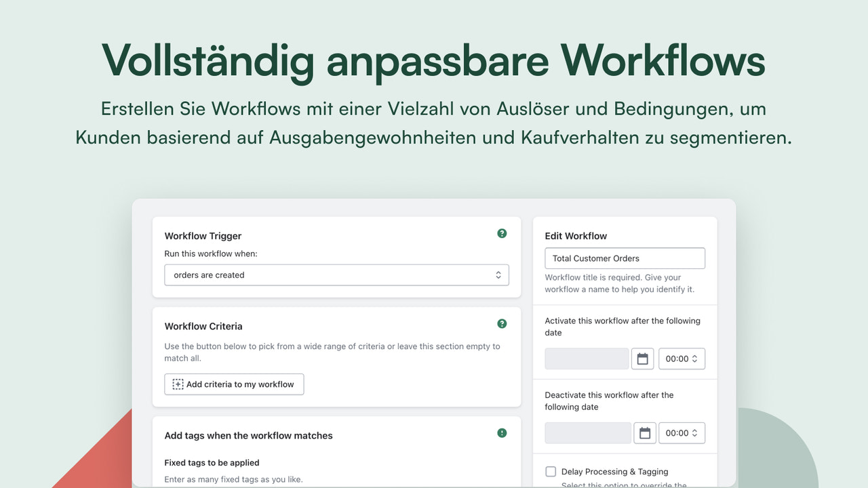Image resolution: width=868 pixels, height=488 pixels.
Task: Click the workflow title field 'Total Customer Orders'
Action: 625,258
